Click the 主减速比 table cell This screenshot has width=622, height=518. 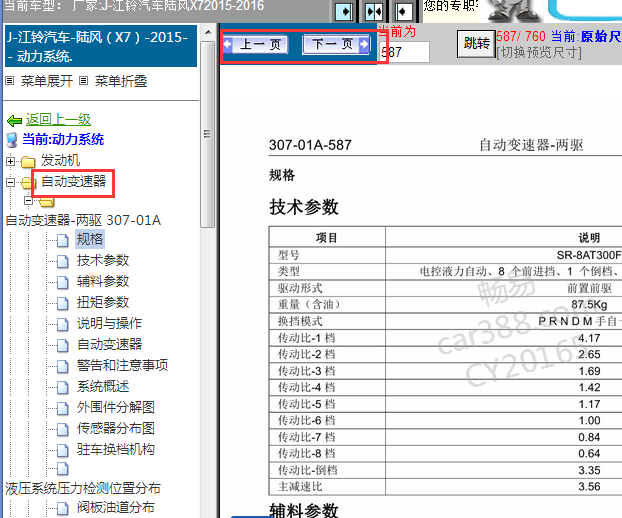[x=300, y=487]
